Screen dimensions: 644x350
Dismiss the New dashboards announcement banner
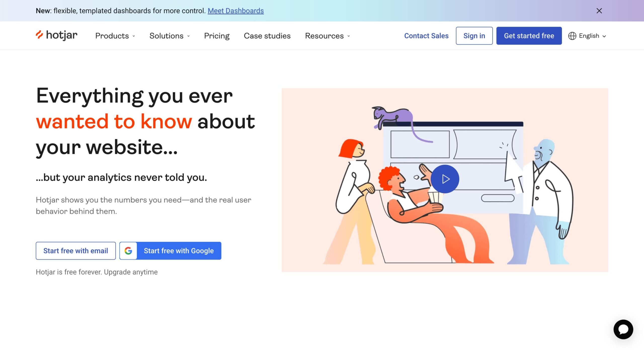coord(599,11)
